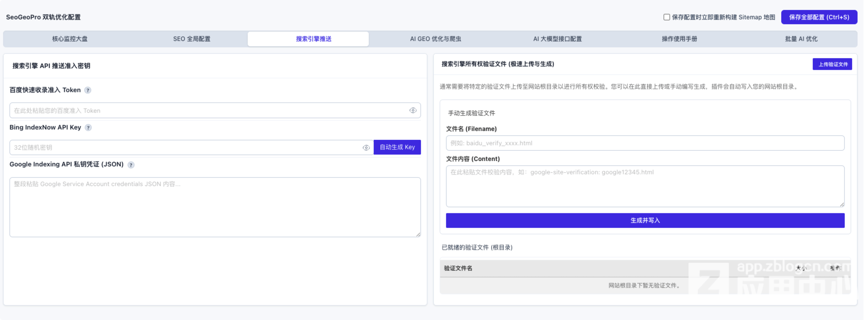
Task: Enable 保存配置时立即重新构建 Sitemap 地图 checkbox
Action: (667, 17)
